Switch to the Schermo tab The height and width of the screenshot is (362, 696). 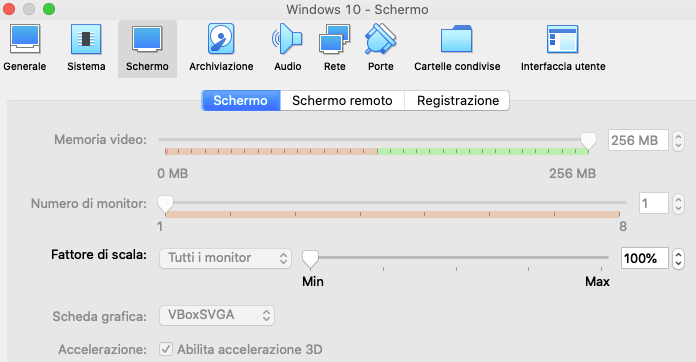pos(241,101)
